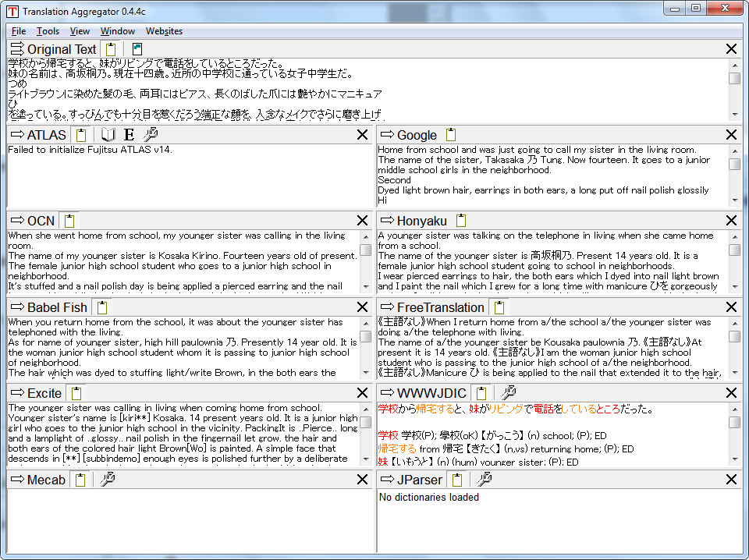Click inside the Mecab output text area
Screen dimensions: 749x560
(x=190, y=520)
